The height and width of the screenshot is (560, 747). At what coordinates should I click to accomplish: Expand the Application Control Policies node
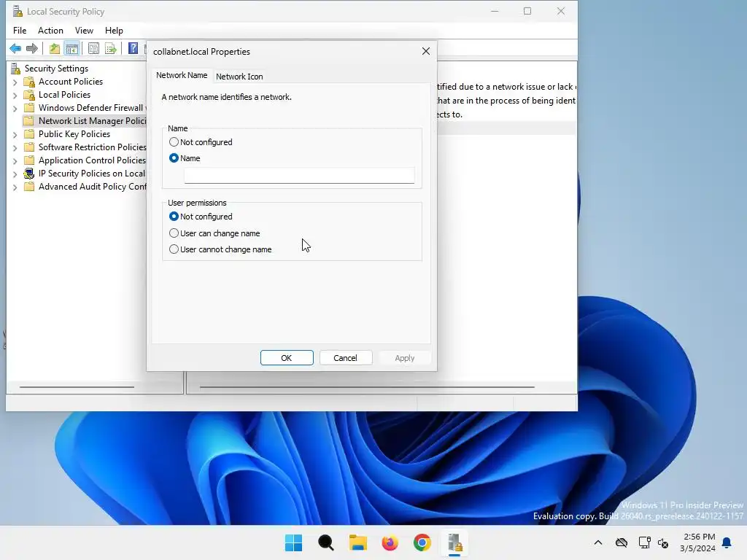[x=15, y=161]
